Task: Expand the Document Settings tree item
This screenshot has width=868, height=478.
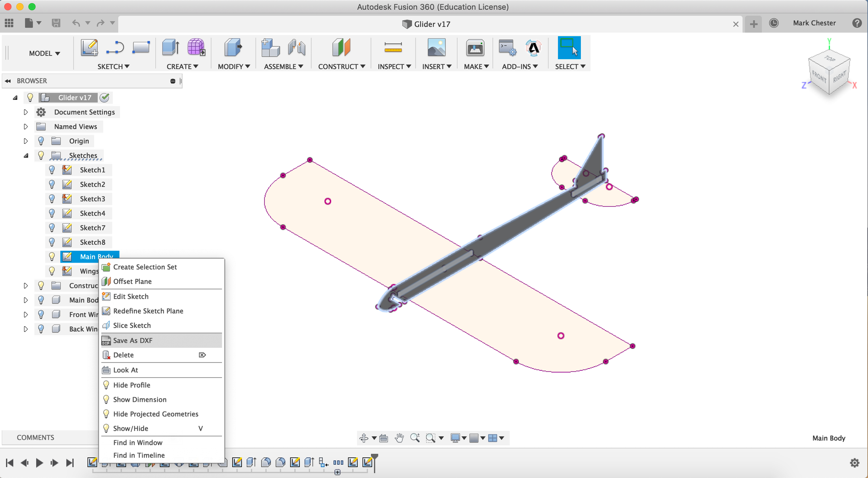Action: 26,112
